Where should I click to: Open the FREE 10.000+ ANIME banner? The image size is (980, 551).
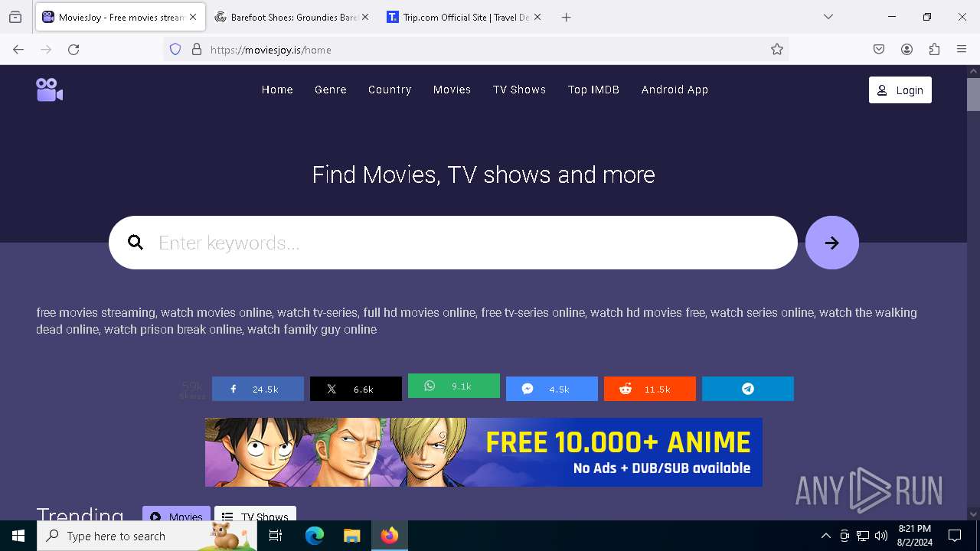(484, 452)
